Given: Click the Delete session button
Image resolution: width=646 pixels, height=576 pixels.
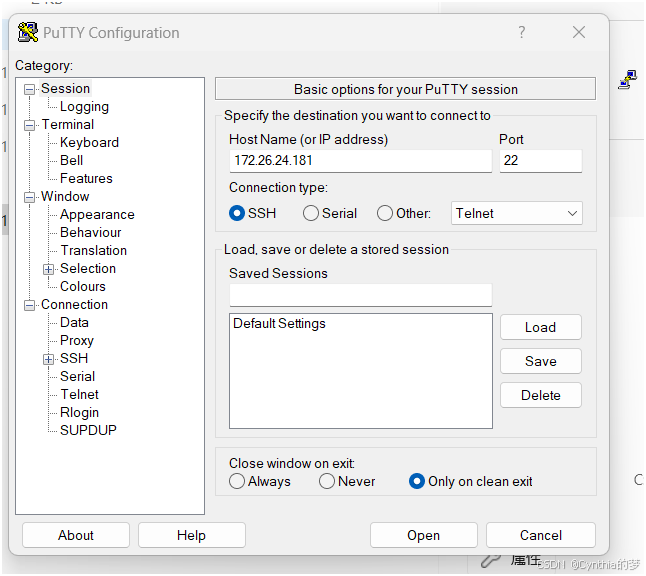Looking at the screenshot, I should 541,396.
